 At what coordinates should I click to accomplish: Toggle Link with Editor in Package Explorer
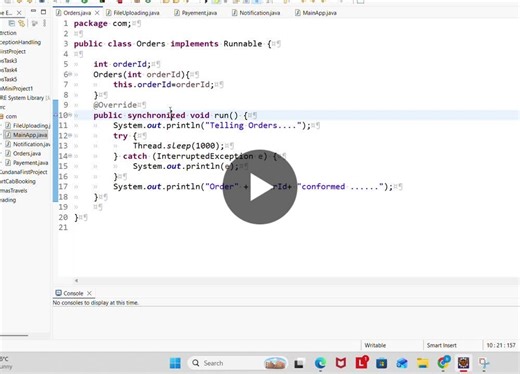22,23
